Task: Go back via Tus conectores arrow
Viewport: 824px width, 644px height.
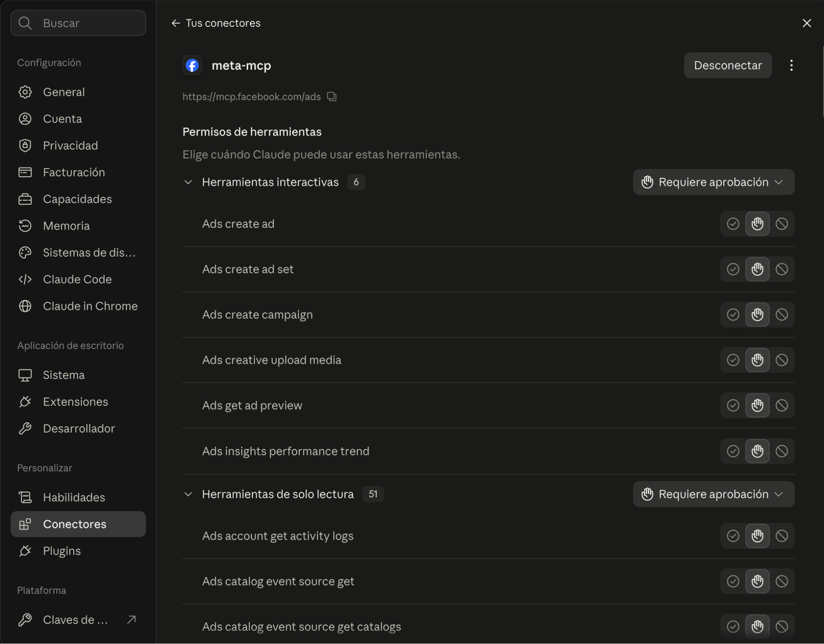Action: tap(176, 23)
